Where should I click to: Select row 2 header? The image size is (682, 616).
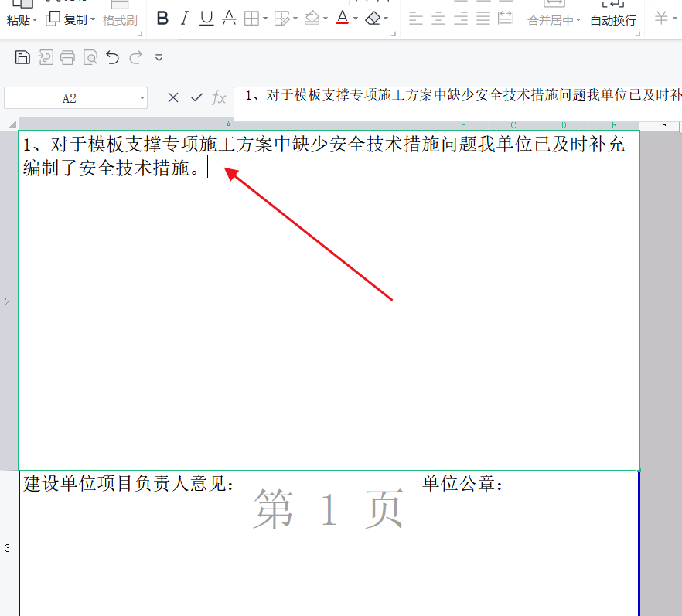tap(9, 301)
